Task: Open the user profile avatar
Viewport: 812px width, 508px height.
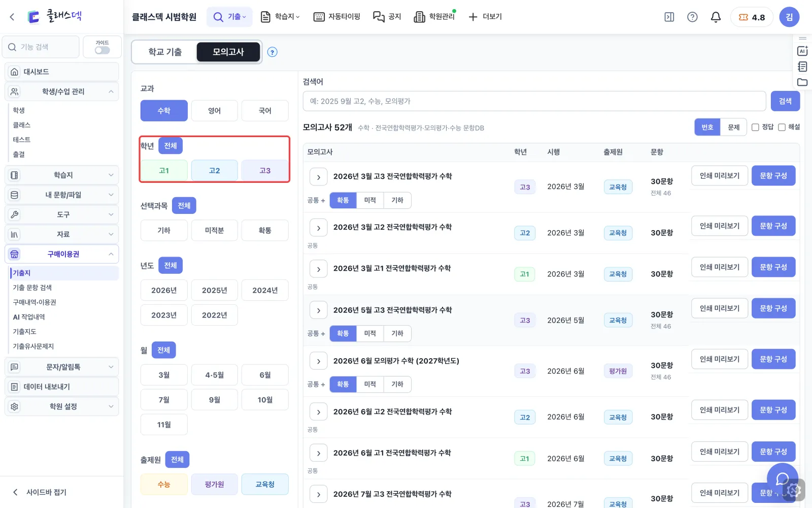Action: click(789, 17)
